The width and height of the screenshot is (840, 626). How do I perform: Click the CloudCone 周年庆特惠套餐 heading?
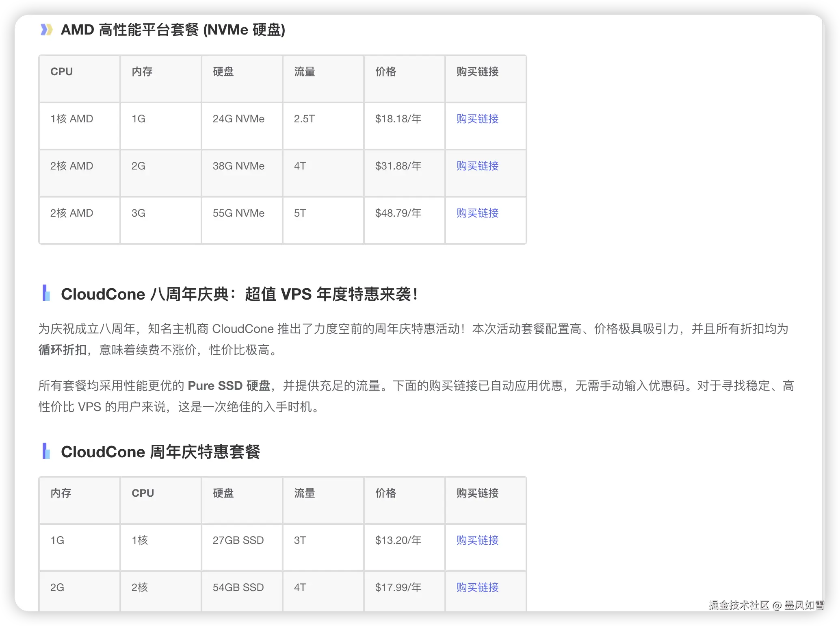pyautogui.click(x=160, y=452)
